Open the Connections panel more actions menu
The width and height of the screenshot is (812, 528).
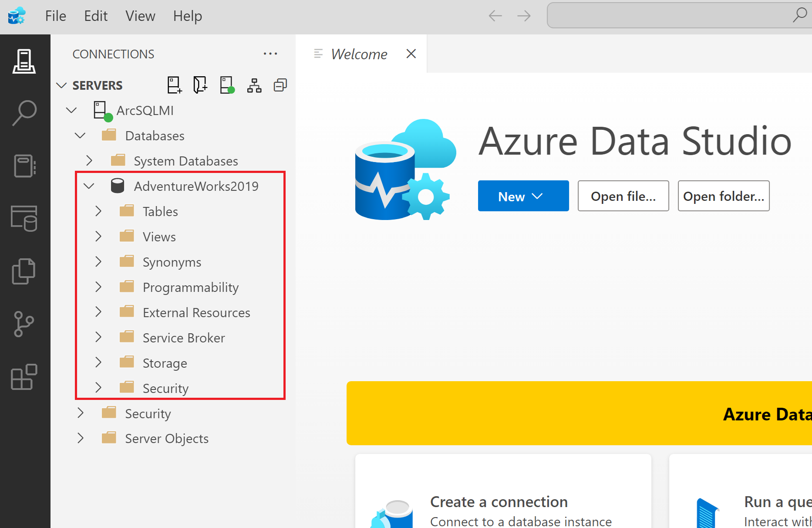coord(270,54)
